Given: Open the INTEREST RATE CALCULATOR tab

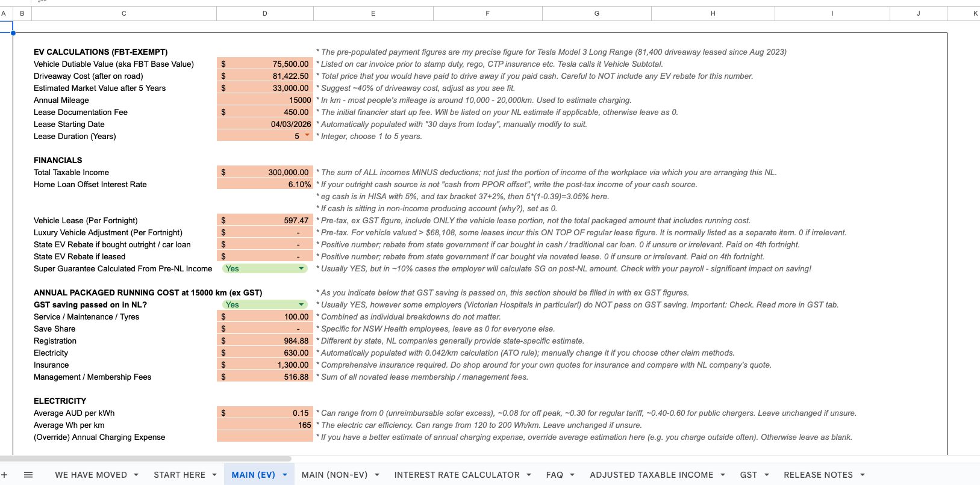Looking at the screenshot, I should [x=457, y=475].
